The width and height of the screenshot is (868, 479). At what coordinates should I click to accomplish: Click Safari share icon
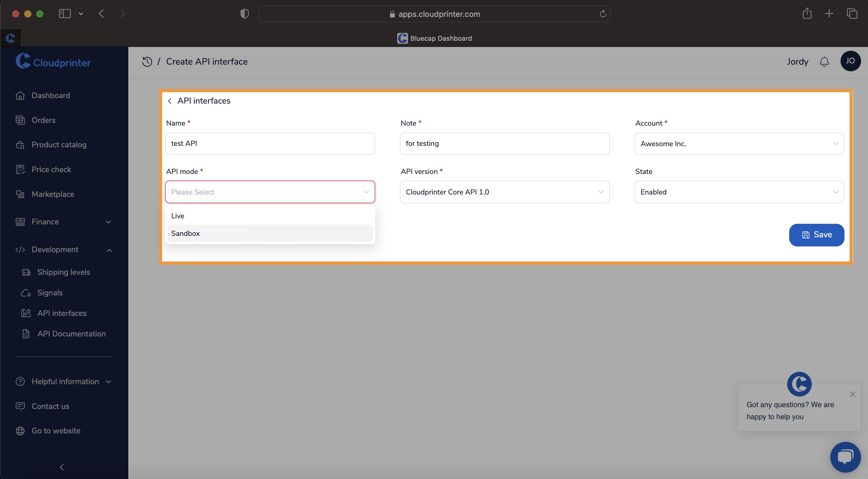pyautogui.click(x=807, y=14)
